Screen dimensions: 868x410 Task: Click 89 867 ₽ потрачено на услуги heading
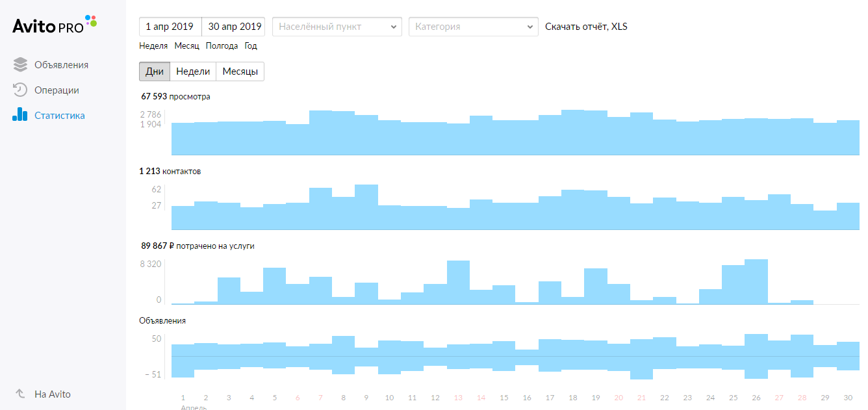click(198, 246)
